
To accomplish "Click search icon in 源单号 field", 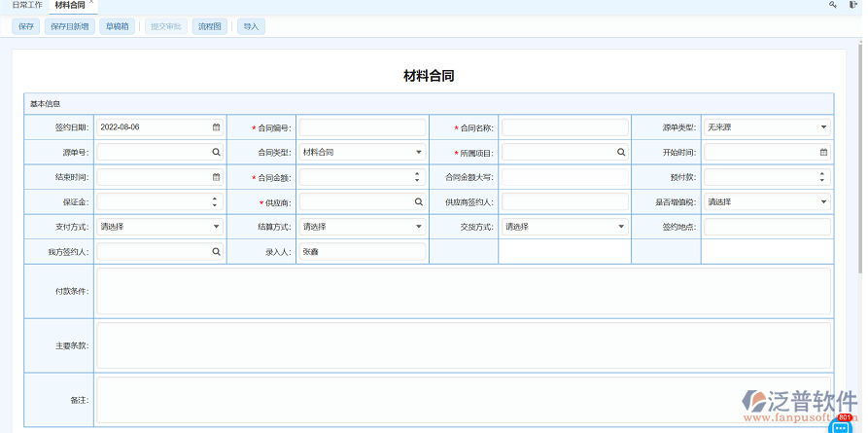I will click(x=216, y=153).
